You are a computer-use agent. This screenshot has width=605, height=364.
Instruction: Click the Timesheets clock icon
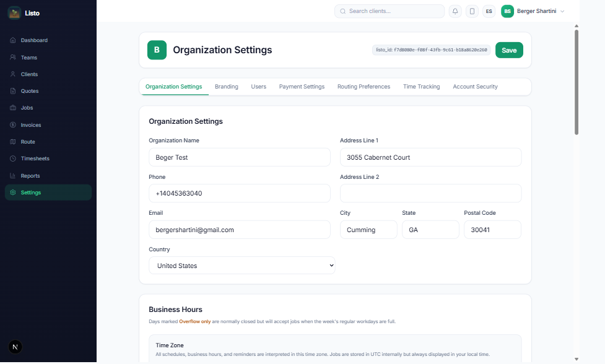pos(13,158)
